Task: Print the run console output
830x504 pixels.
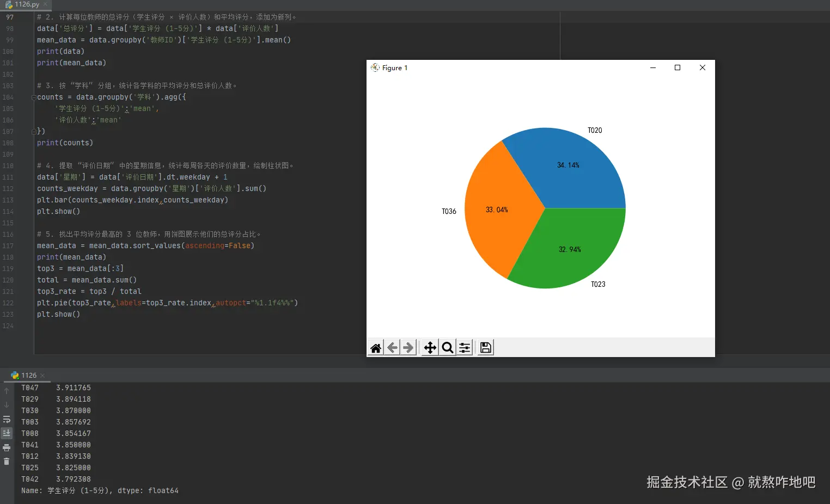Action: click(7, 447)
